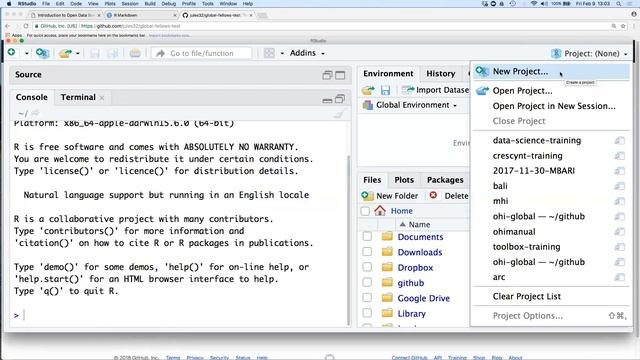Select Open Project... from the menu
Viewport: 640px width, 360px height.
coord(551,91)
